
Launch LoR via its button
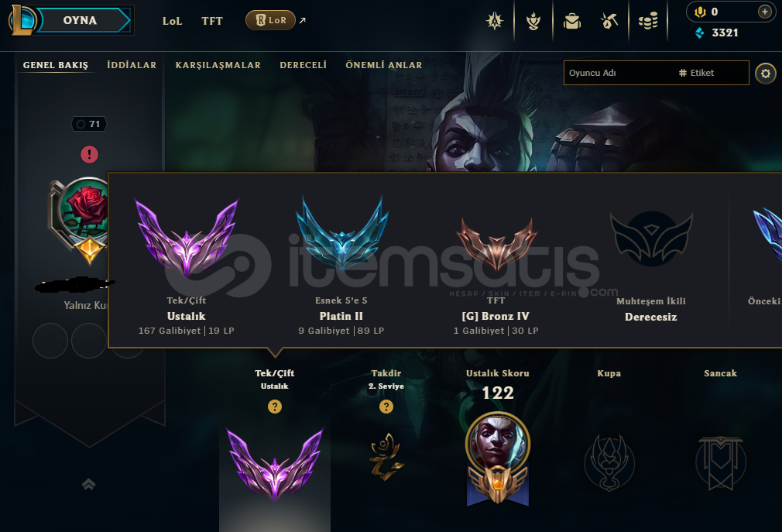coord(270,20)
